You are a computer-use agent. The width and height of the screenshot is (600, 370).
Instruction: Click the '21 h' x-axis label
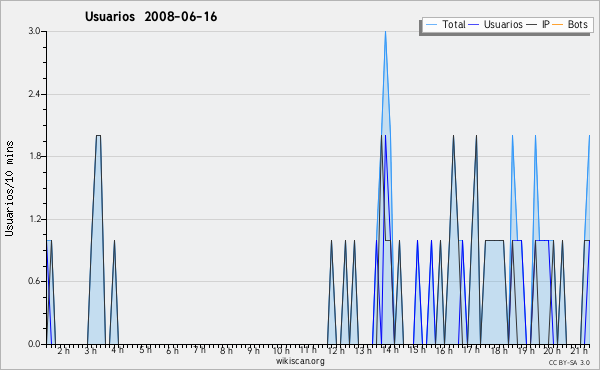pos(579,351)
